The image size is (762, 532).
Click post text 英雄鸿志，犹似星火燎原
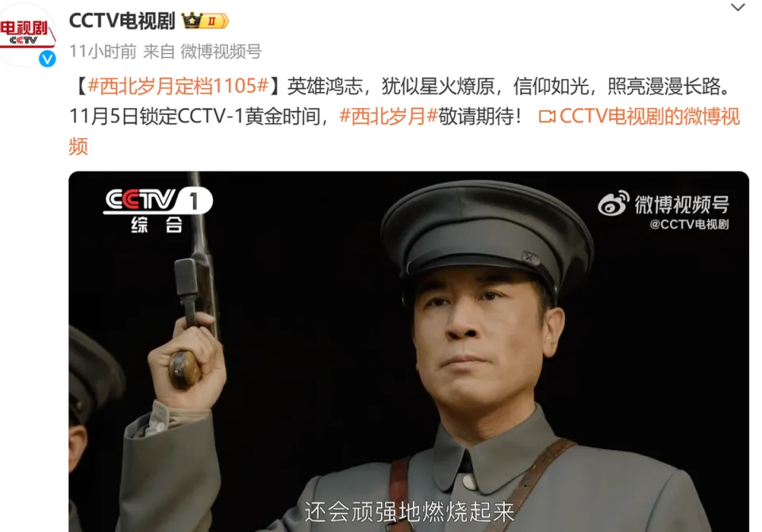(x=391, y=86)
